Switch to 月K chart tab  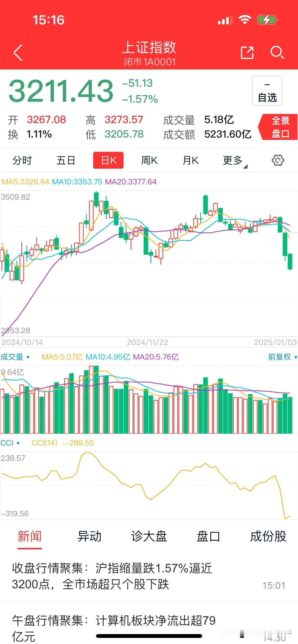(x=191, y=160)
